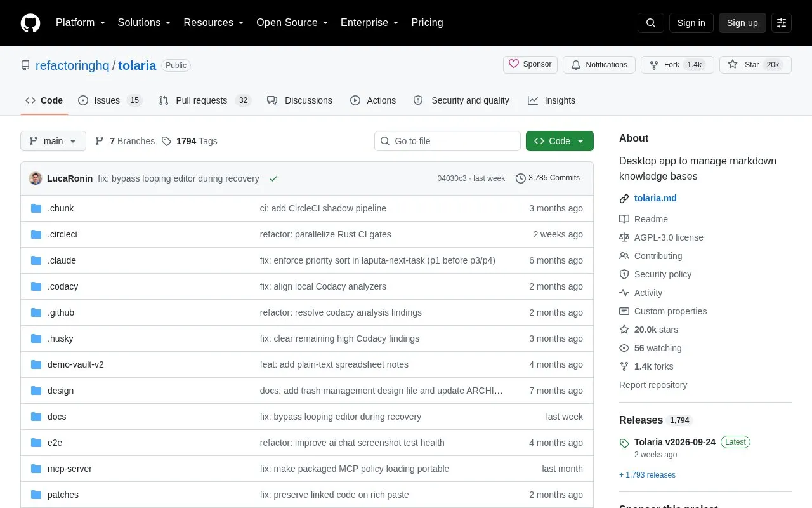Open the Actions tab
Screen dimensions: 812x508
373,100
